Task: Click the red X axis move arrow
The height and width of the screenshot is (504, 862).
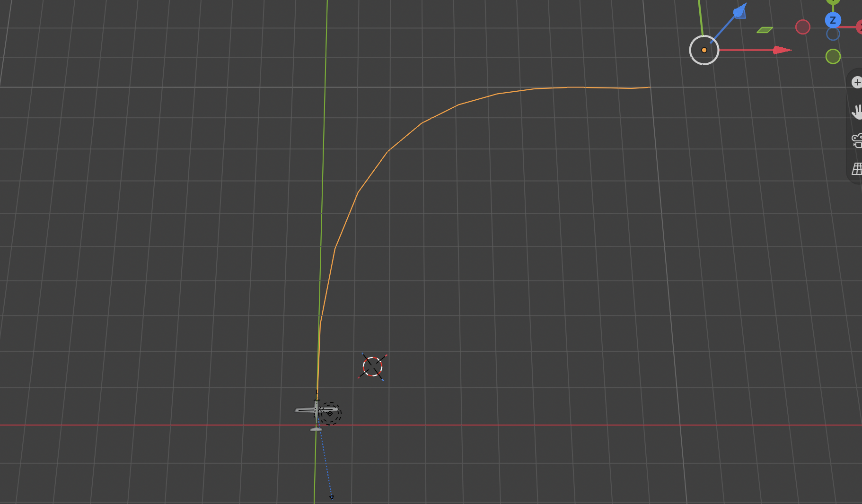Action: point(783,50)
